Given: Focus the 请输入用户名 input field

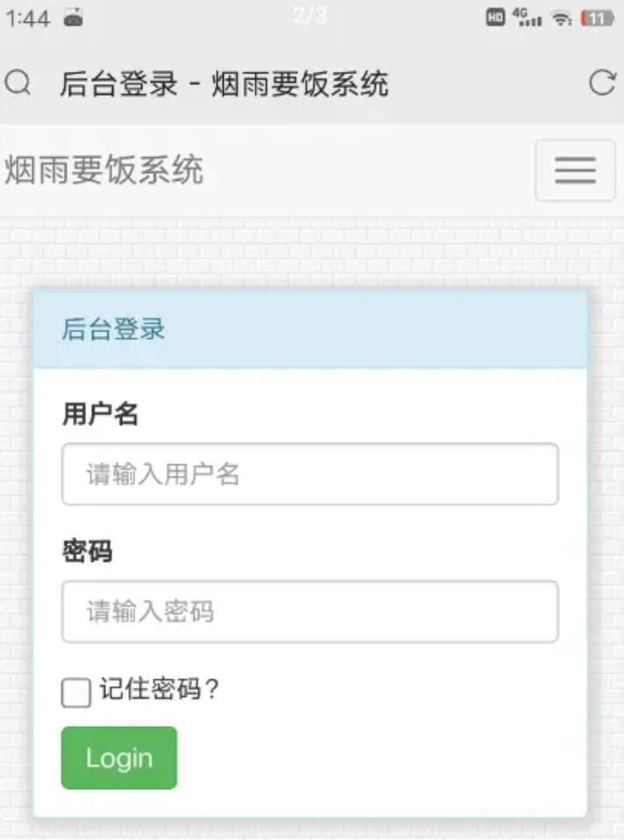Looking at the screenshot, I should coord(310,474).
